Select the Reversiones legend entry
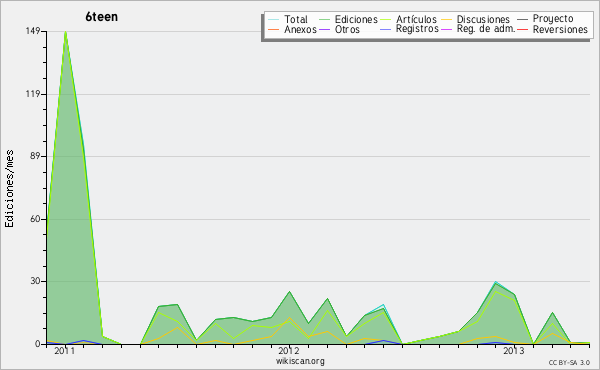The width and height of the screenshot is (600, 370). (553, 29)
